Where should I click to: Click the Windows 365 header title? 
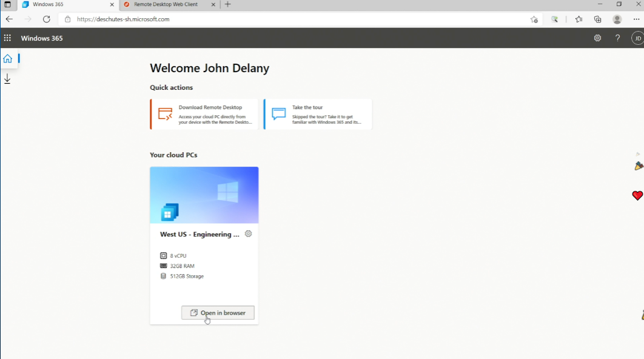click(42, 38)
